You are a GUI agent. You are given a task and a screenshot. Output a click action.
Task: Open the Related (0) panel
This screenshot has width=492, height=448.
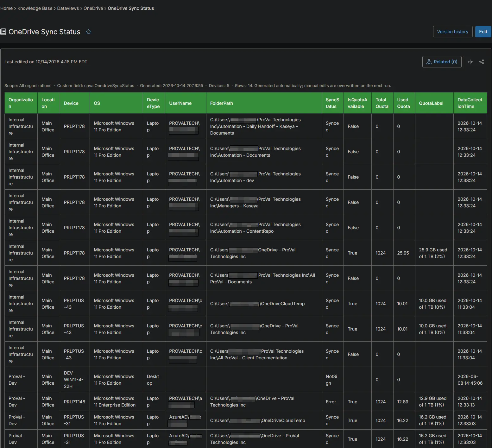click(442, 62)
